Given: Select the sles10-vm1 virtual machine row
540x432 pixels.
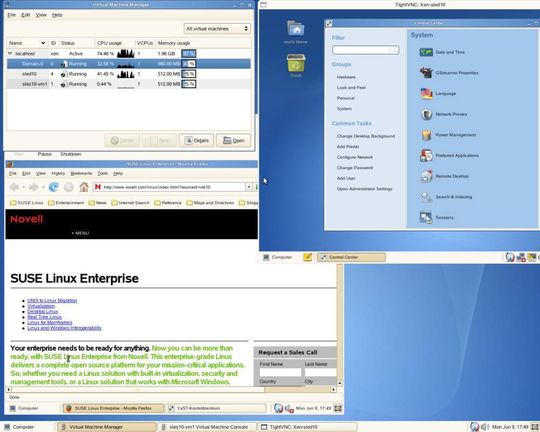Looking at the screenshot, I should 129,84.
